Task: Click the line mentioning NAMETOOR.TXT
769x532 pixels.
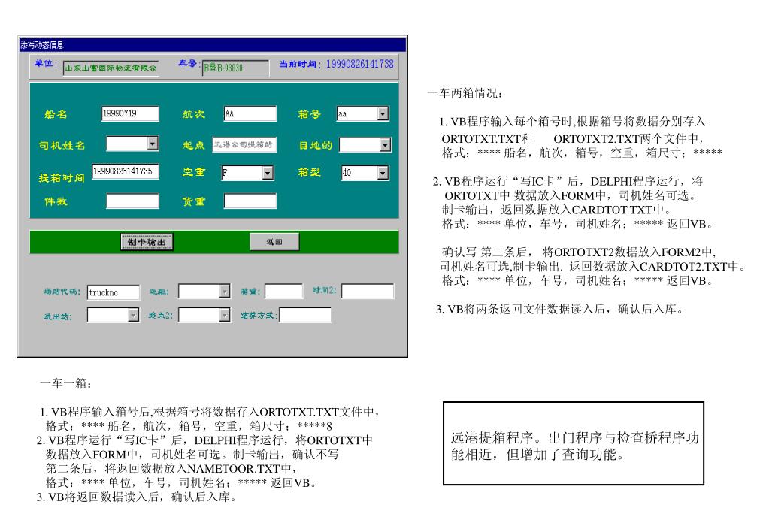Action: click(x=170, y=469)
